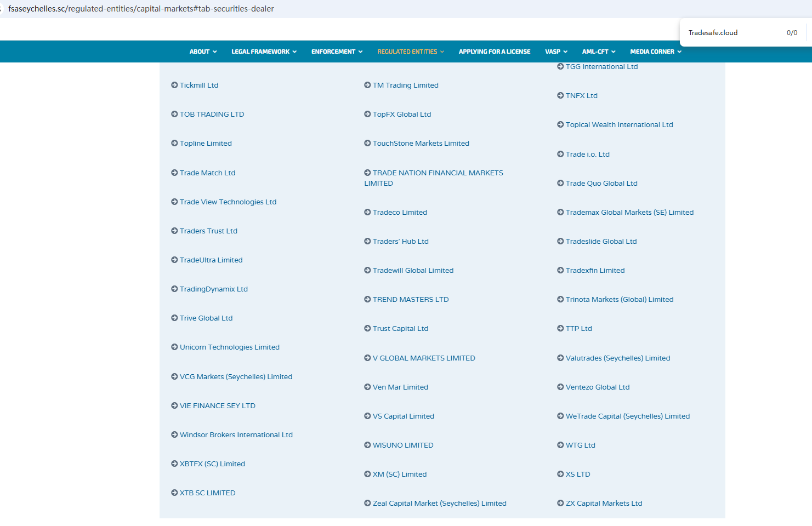Image resolution: width=812 pixels, height=526 pixels.
Task: Click the arrow icon beside TopFX Global Ltd
Action: click(367, 114)
